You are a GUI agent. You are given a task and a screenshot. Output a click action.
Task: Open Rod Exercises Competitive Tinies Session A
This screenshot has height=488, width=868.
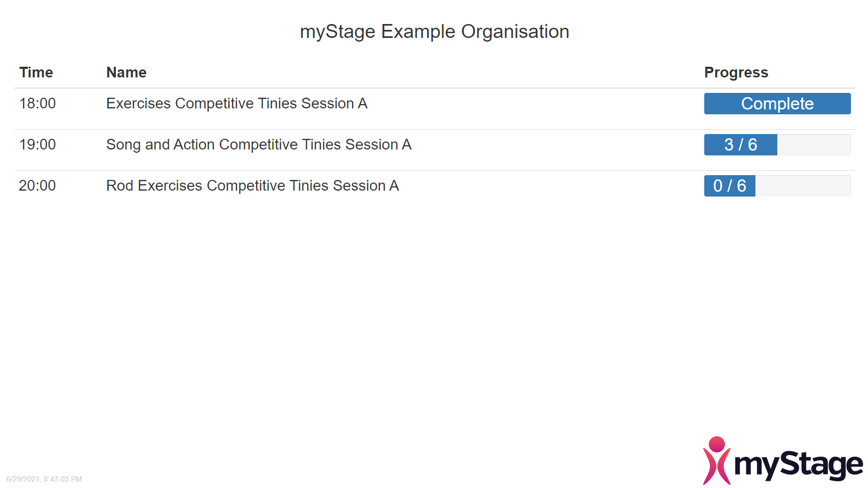(252, 186)
